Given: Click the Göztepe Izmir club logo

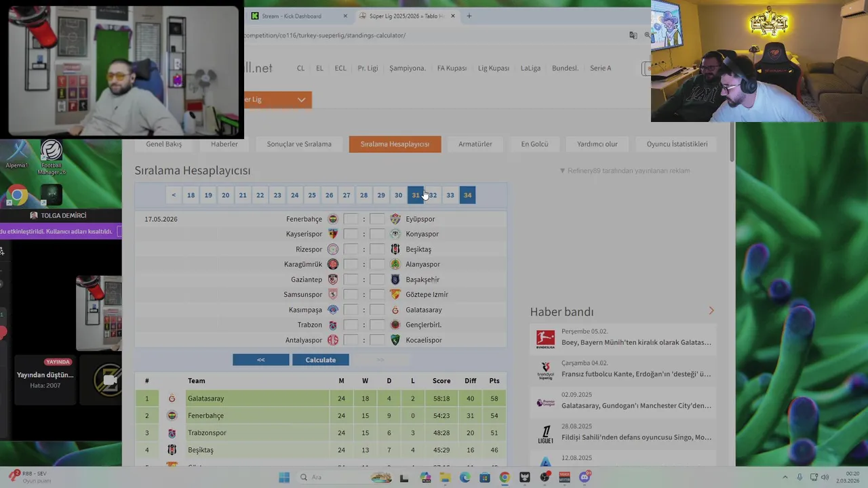Looking at the screenshot, I should tap(395, 294).
